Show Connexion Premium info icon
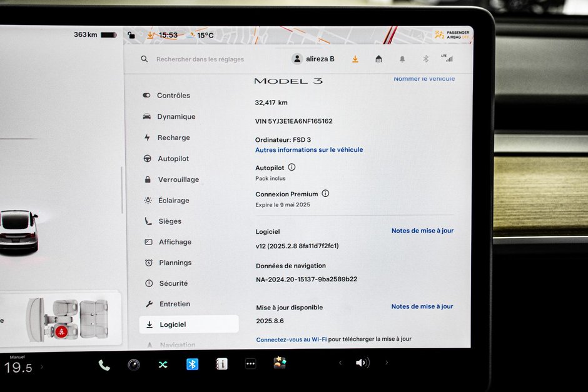Screen dimensions: 588x392 click(x=325, y=194)
